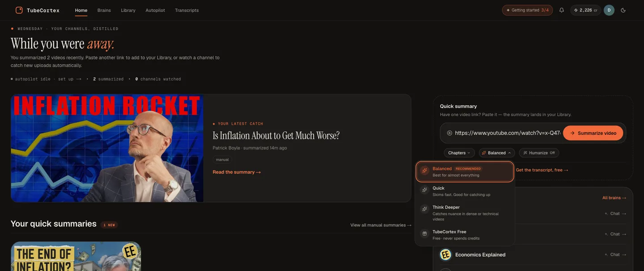Viewport: 644px width, 271px height.
Task: Click the Balanced option's sparkle icon
Action: coord(424,171)
